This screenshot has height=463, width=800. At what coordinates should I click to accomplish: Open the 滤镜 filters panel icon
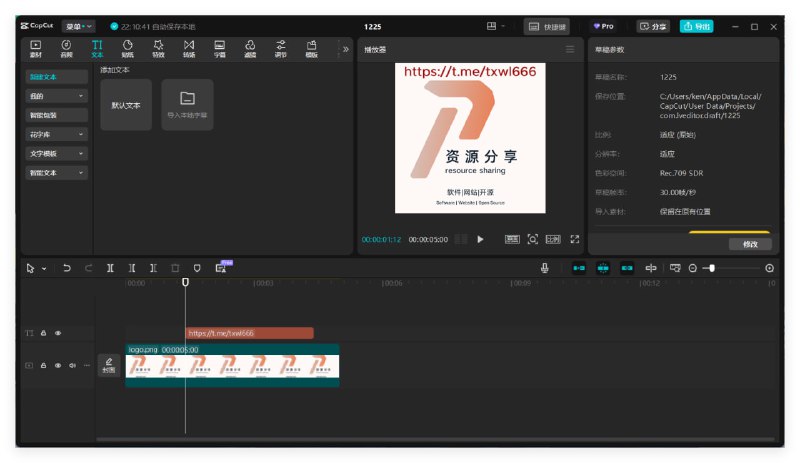[x=250, y=48]
